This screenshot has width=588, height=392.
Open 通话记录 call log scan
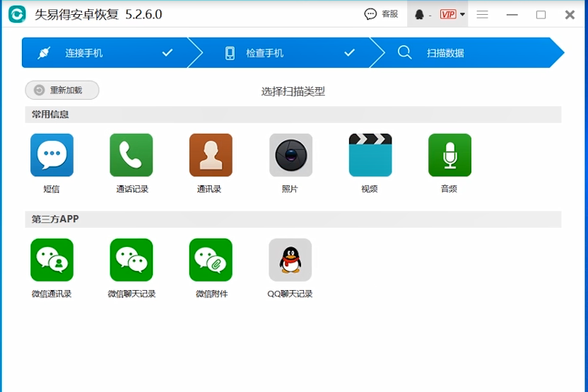[x=131, y=155]
